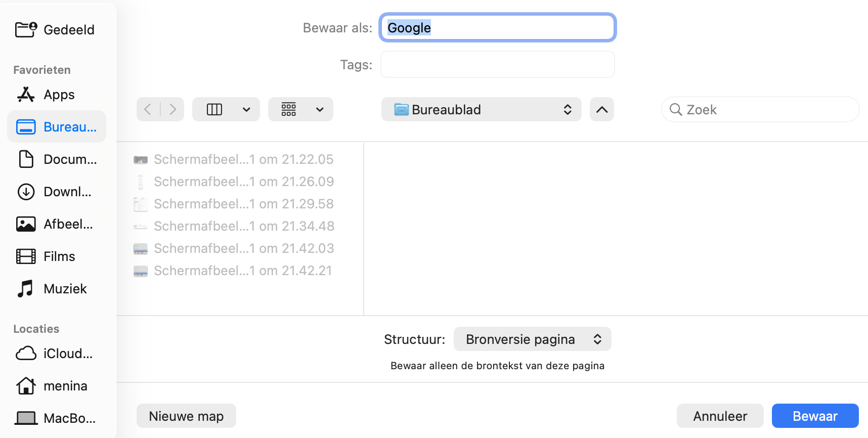Image resolution: width=868 pixels, height=438 pixels.
Task: Select the MacBook location icon
Action: [x=25, y=418]
